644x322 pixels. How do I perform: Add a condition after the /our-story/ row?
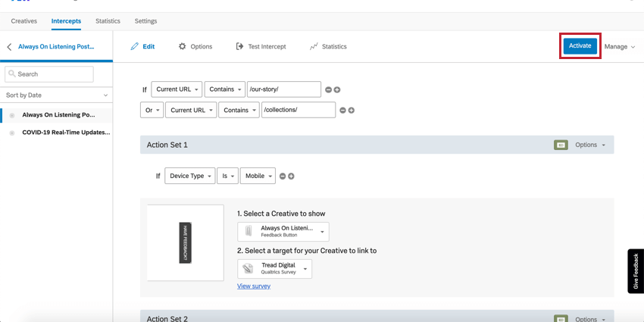(337, 89)
